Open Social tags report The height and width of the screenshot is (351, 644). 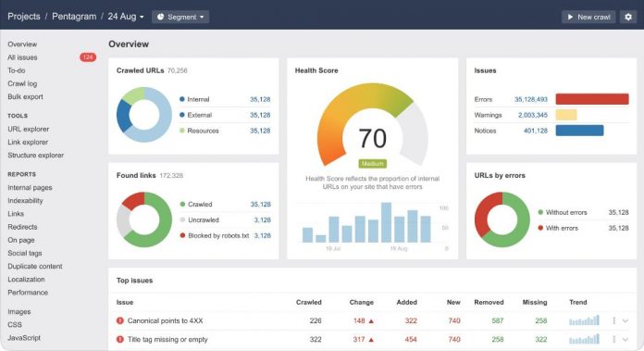pyautogui.click(x=25, y=253)
